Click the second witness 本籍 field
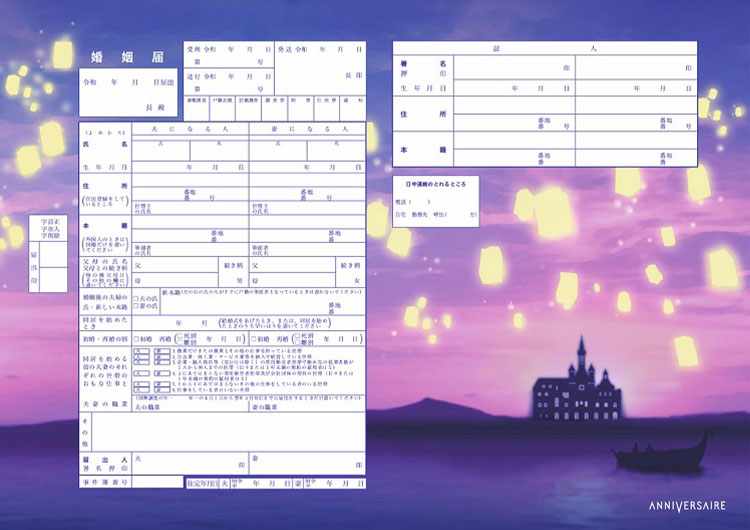The image size is (750, 530). [636, 149]
